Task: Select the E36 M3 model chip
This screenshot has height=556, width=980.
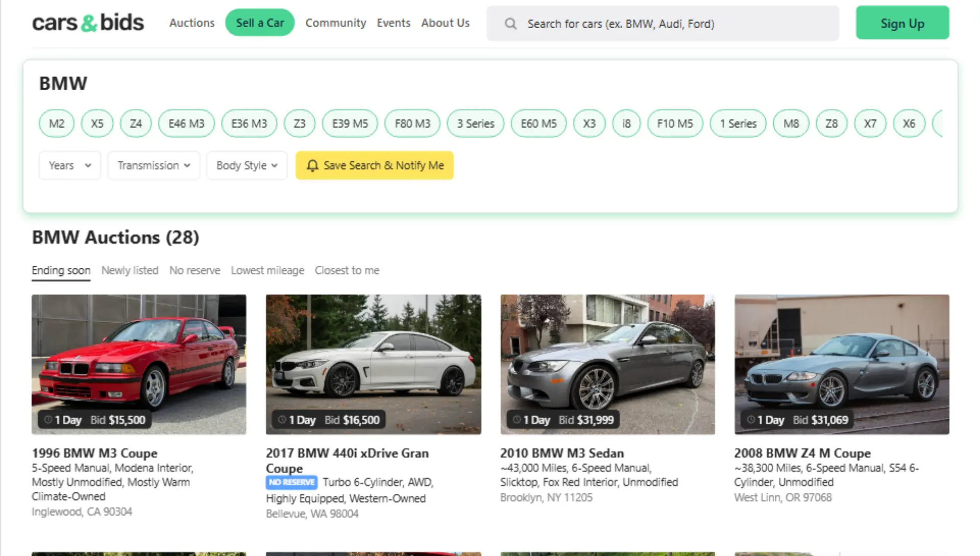Action: (249, 123)
